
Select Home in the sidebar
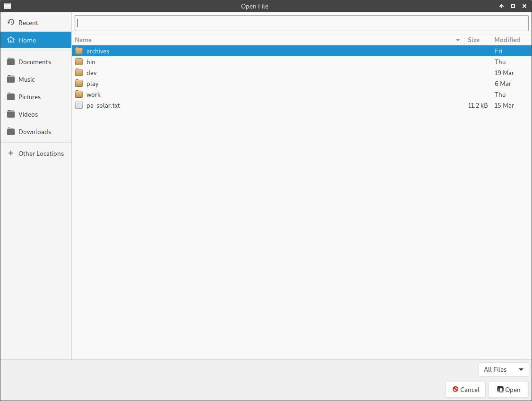(27, 40)
